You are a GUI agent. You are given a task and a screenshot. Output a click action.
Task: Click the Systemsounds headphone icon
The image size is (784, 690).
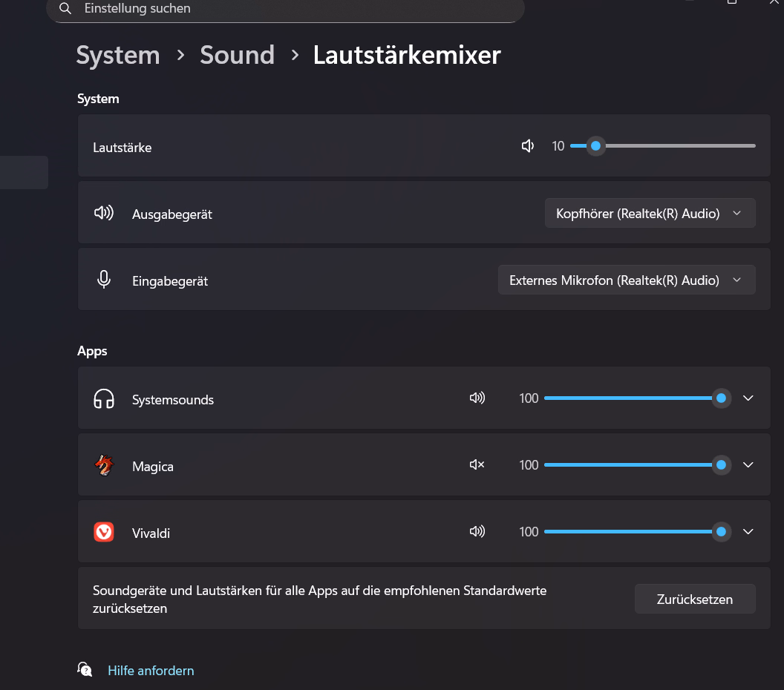pos(104,399)
